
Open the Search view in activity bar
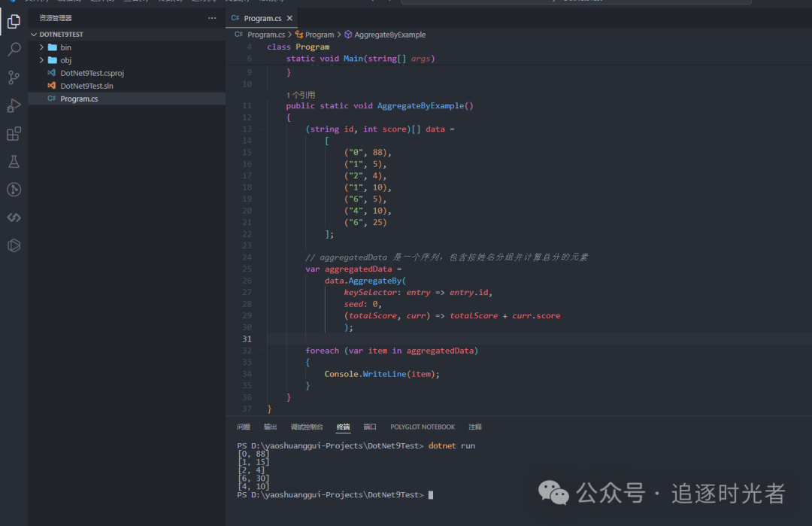coord(14,50)
